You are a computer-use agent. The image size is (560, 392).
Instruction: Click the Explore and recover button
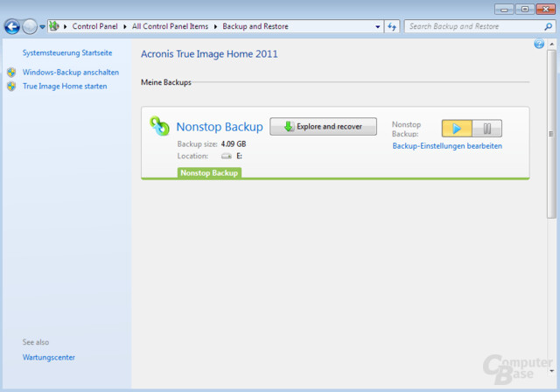(x=323, y=126)
